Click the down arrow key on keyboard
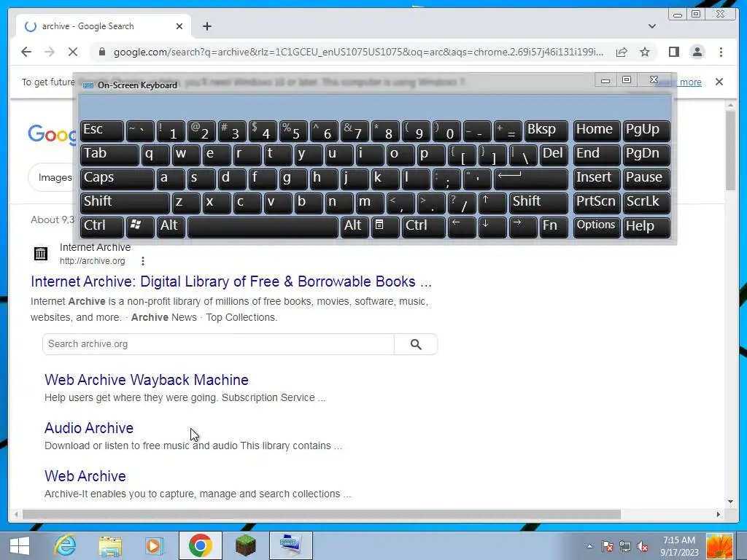747x560 pixels. click(492, 226)
